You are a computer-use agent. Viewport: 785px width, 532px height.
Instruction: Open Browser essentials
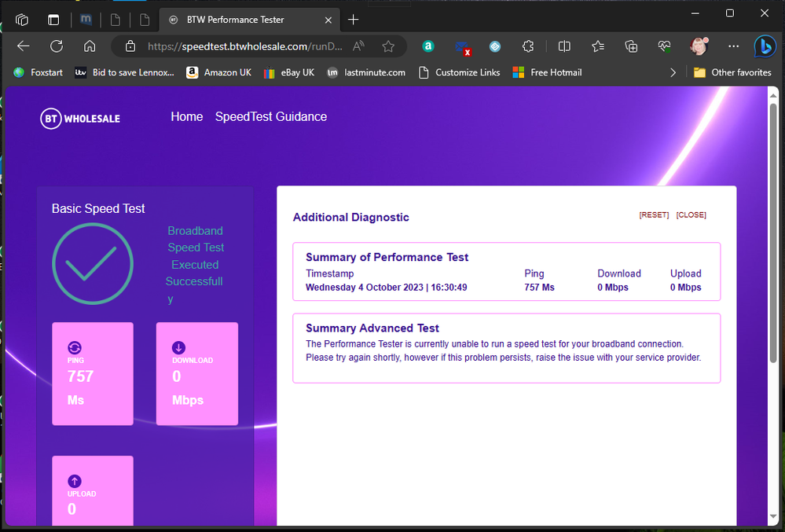pyautogui.click(x=664, y=47)
